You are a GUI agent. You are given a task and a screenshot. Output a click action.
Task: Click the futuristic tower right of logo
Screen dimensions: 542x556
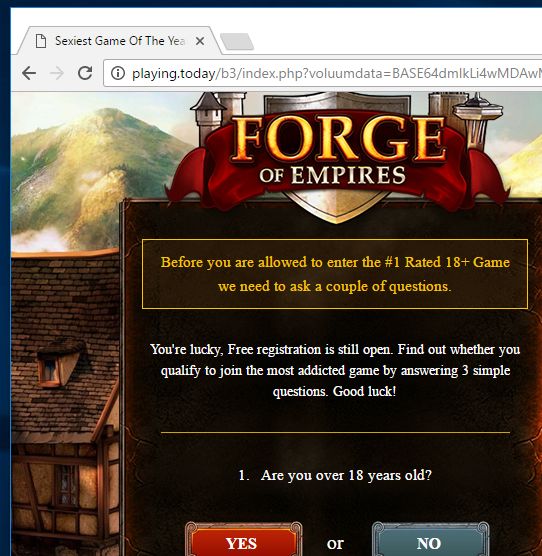(x=477, y=119)
